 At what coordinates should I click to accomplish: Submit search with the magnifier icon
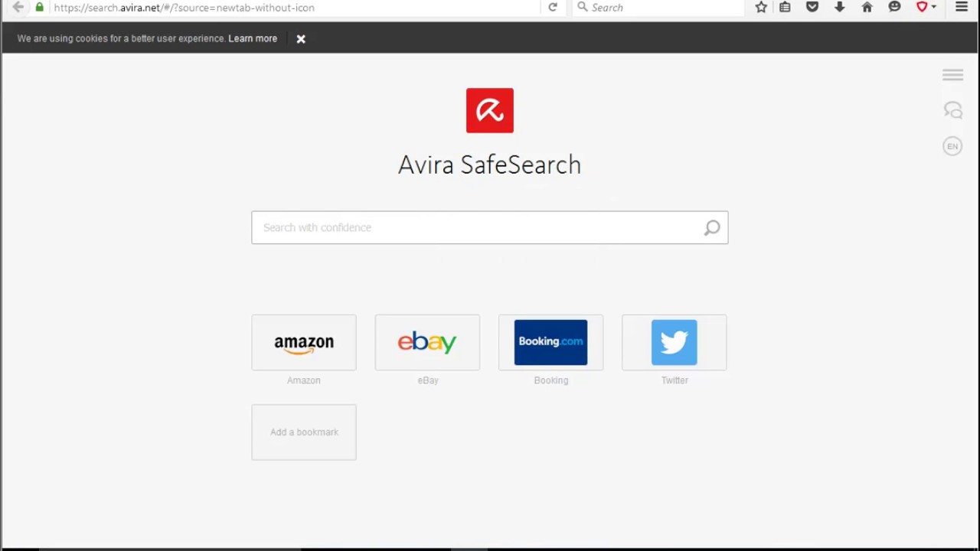tap(712, 227)
